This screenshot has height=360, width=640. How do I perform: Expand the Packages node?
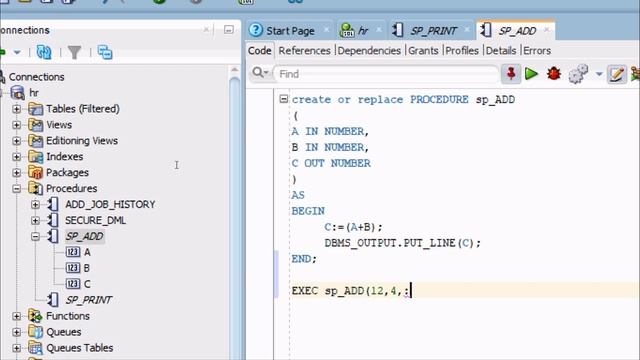(16, 173)
